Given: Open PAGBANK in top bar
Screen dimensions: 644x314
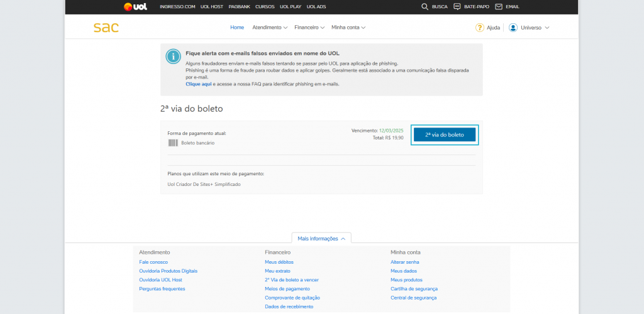Looking at the screenshot, I should point(239,7).
